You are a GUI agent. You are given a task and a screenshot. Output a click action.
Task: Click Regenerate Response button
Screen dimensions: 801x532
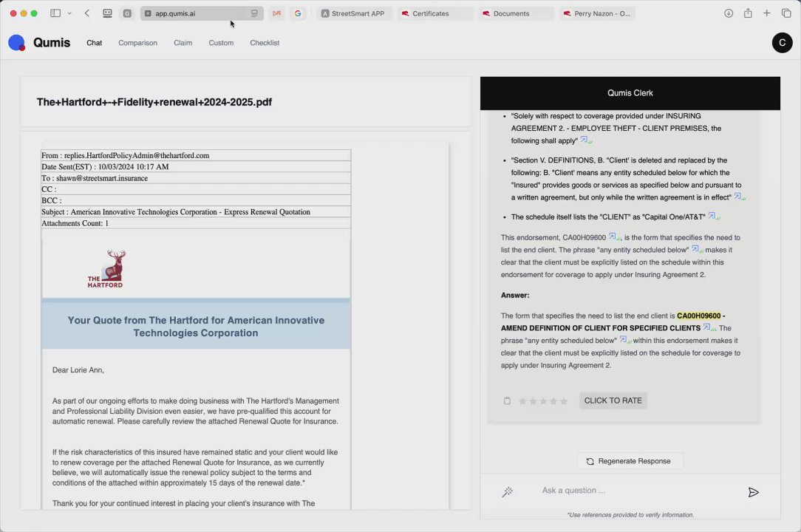point(630,461)
